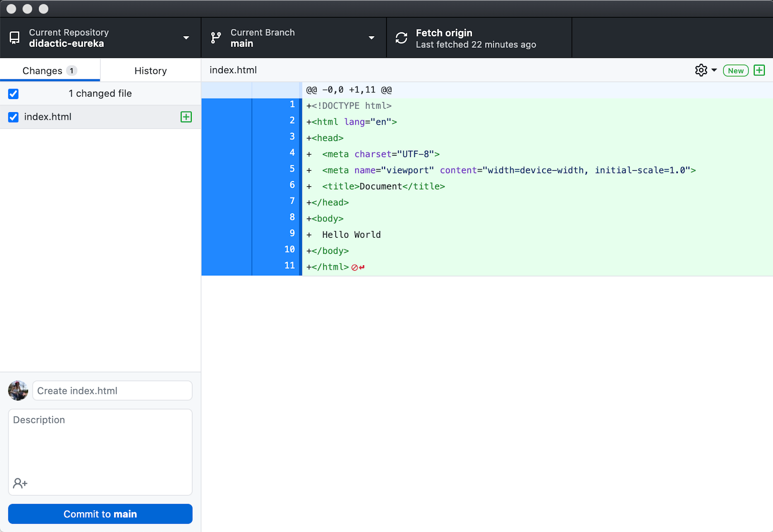Click the Fetch origin sync arrows icon
Viewport: 773px width, 532px height.
coord(401,37)
